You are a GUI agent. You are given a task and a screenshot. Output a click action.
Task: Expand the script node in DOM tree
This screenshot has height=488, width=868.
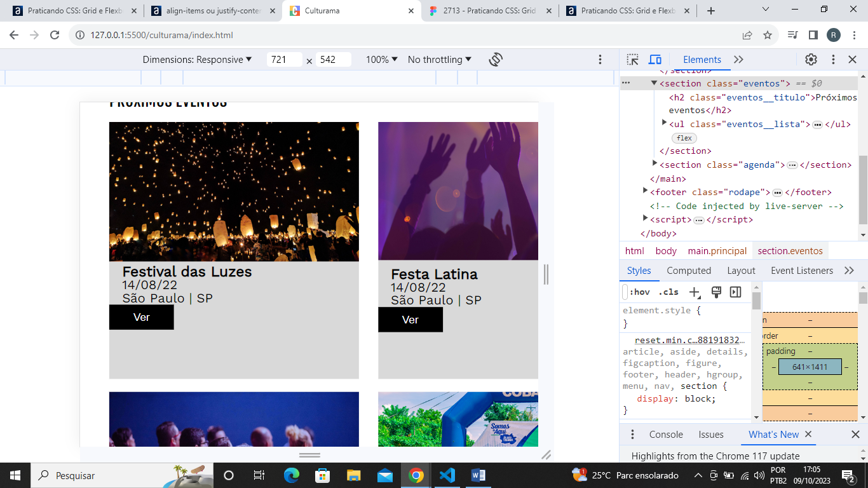[x=646, y=218]
